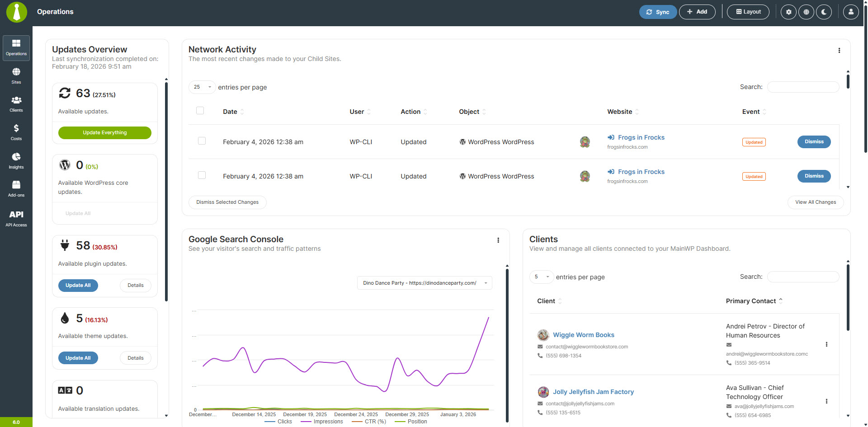Open the user profile icon

pos(851,12)
